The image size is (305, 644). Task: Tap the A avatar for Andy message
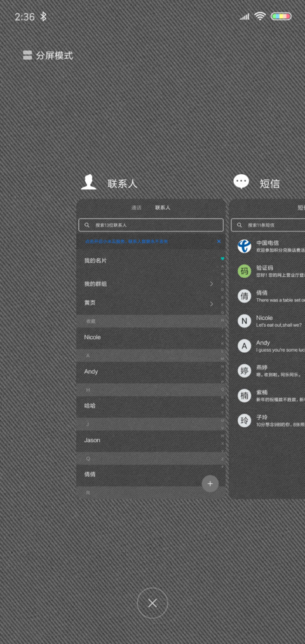tap(244, 346)
